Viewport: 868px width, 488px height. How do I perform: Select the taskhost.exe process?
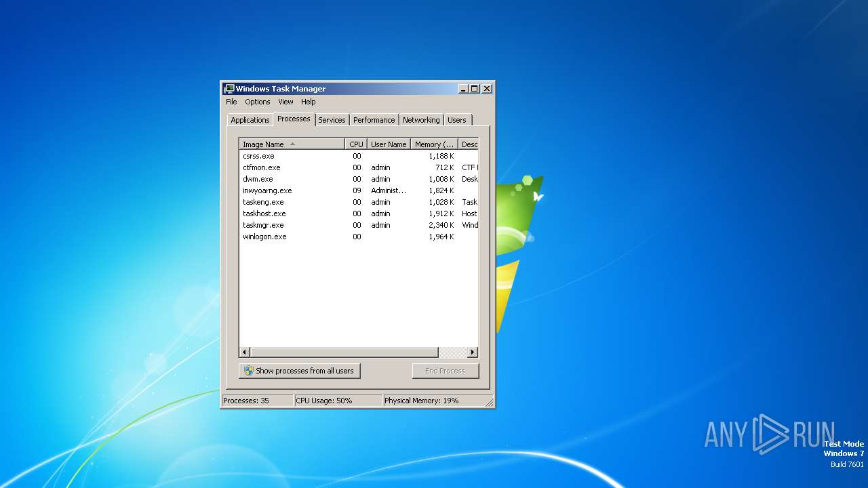[x=359, y=213]
